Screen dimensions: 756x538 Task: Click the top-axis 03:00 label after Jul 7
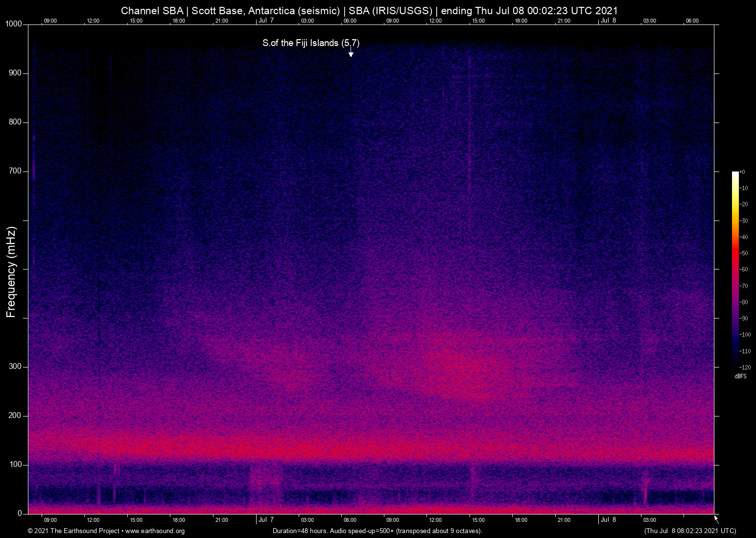[307, 21]
